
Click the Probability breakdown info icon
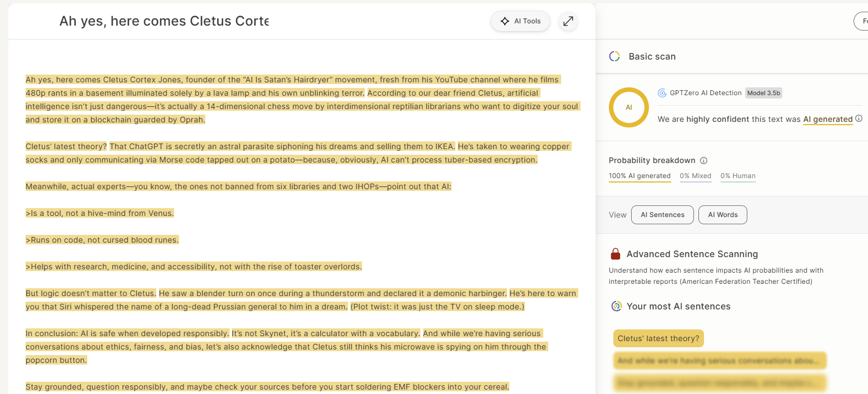click(x=703, y=160)
